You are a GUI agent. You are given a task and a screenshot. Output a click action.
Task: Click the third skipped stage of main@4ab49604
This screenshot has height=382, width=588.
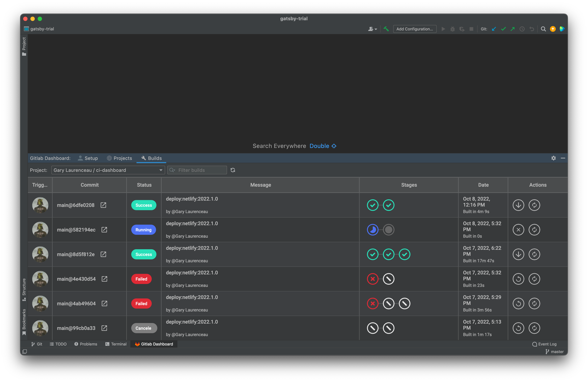[404, 304]
